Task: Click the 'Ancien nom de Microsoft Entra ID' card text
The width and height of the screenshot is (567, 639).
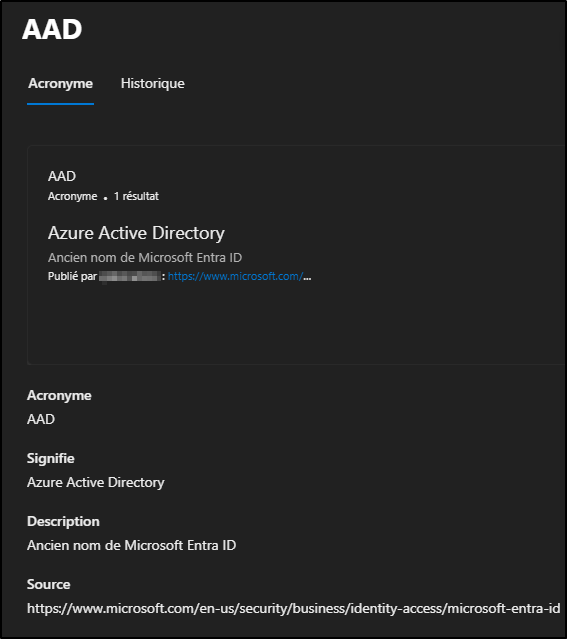Action: coord(145,258)
